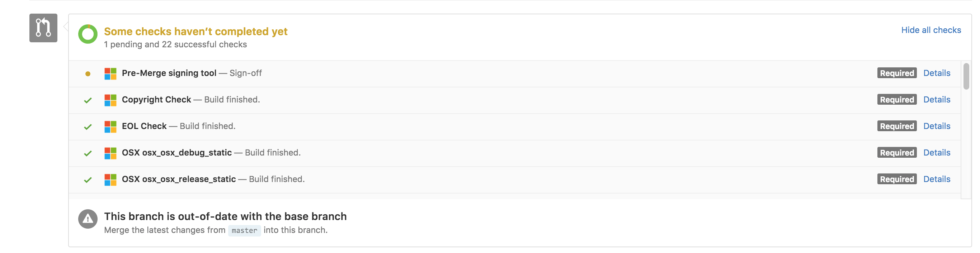The height and width of the screenshot is (253, 980).
Task: Collapse list with Hide all checks
Action: pyautogui.click(x=931, y=30)
